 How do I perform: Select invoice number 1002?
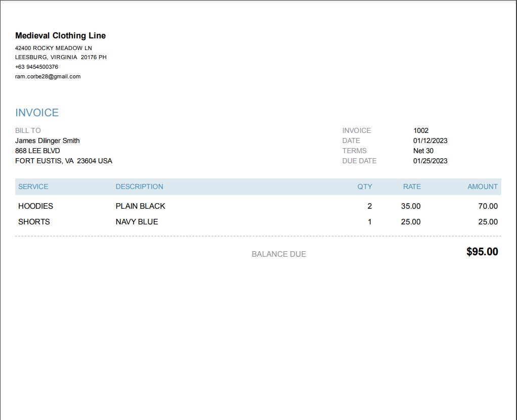click(421, 130)
